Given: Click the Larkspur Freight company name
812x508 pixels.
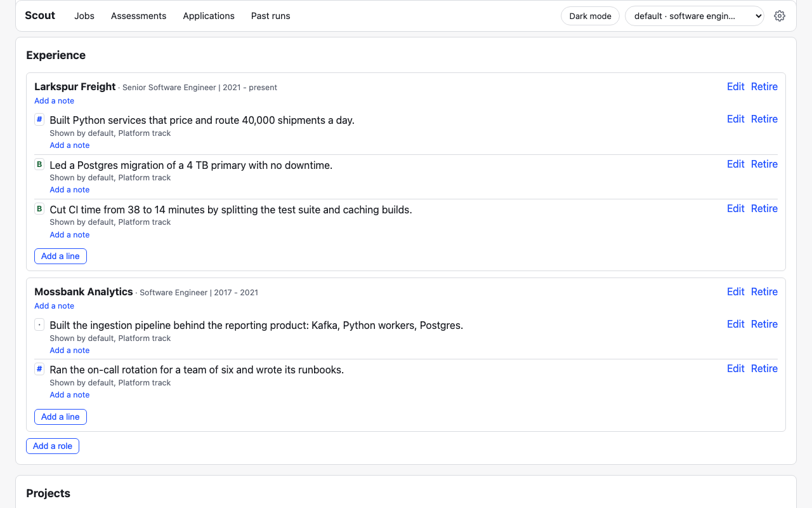Looking at the screenshot, I should point(75,86).
